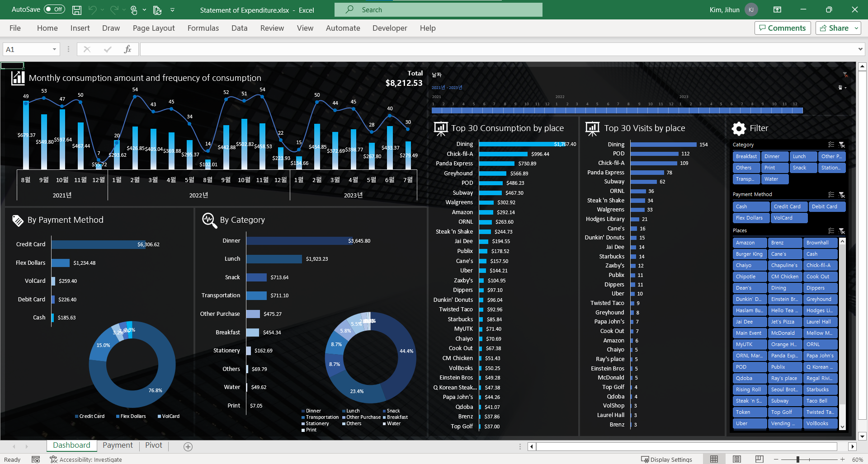Click the Save icon in the title bar
The height and width of the screenshot is (464, 868).
click(77, 9)
